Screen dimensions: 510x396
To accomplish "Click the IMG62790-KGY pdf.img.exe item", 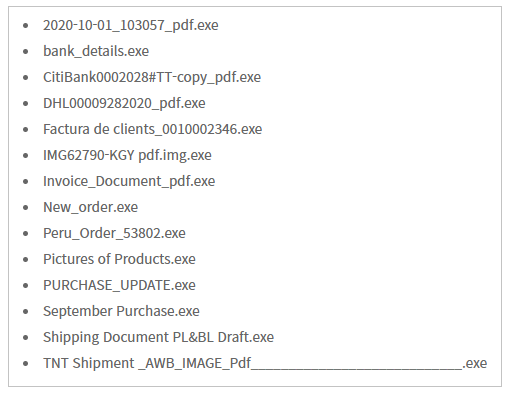I will tap(127, 155).
